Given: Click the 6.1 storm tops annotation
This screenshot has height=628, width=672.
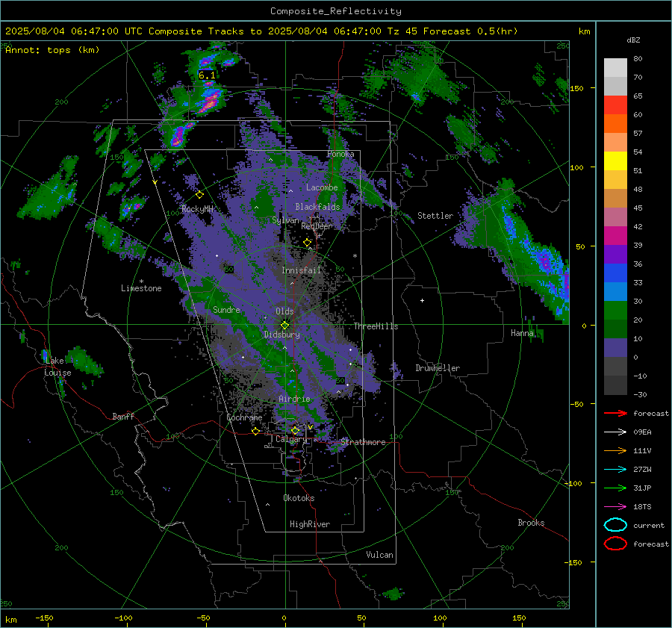Looking at the screenshot, I should 207,75.
